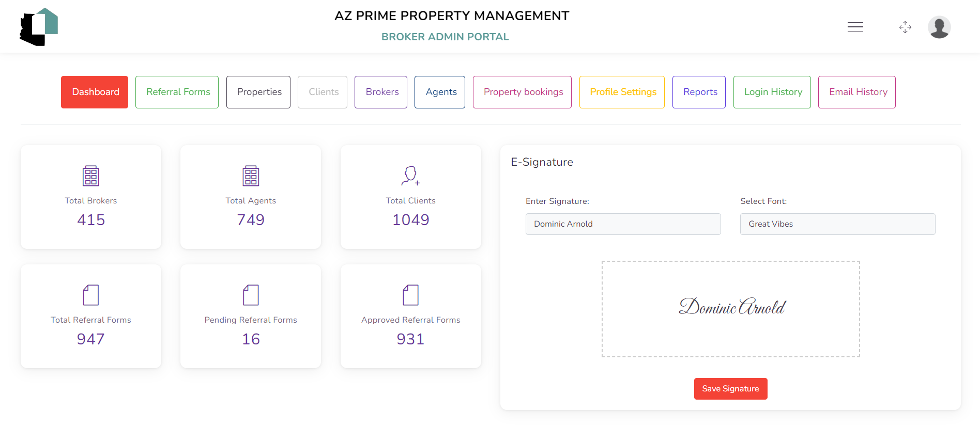The image size is (980, 443).
Task: Click the Enter Signature text field
Action: 623,224
